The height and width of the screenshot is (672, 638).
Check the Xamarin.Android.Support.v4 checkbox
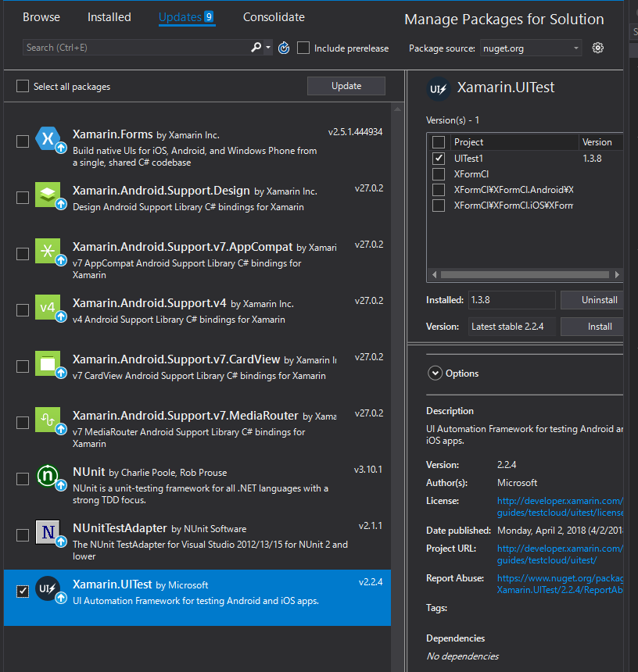point(23,310)
